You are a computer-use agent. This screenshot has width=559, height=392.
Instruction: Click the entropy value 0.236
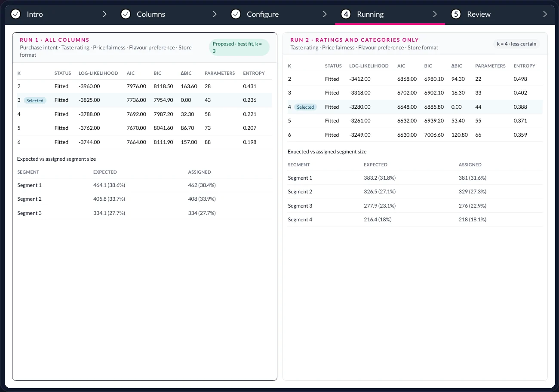pyautogui.click(x=250, y=100)
